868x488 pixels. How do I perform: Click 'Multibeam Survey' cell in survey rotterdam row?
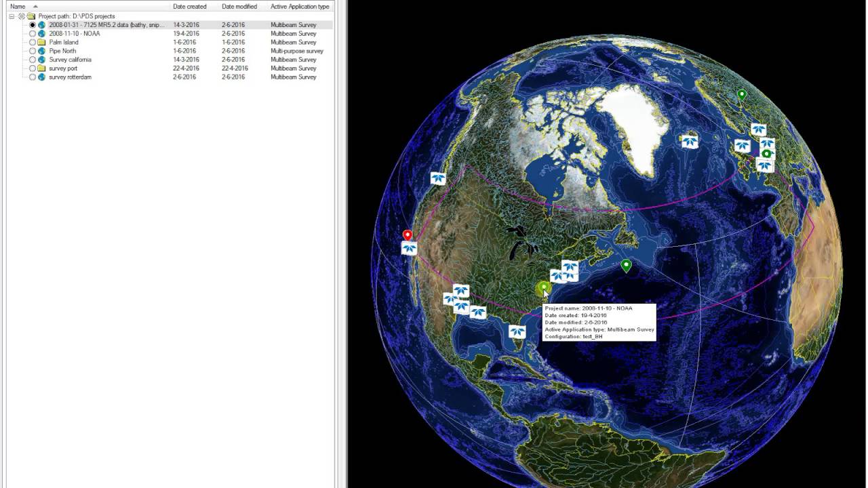pos(294,77)
